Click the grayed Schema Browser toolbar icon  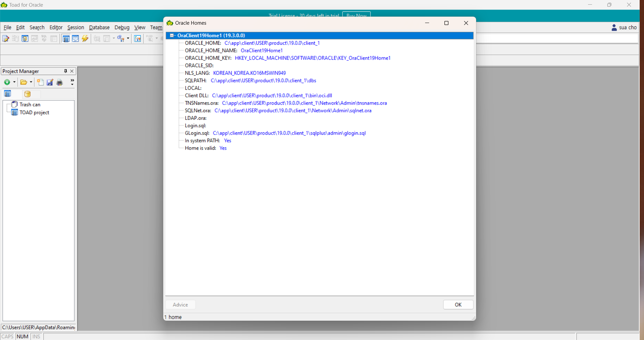click(15, 39)
